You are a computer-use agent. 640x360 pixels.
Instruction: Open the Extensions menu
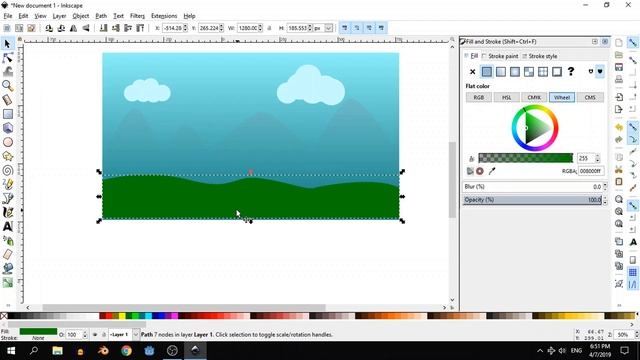(164, 16)
